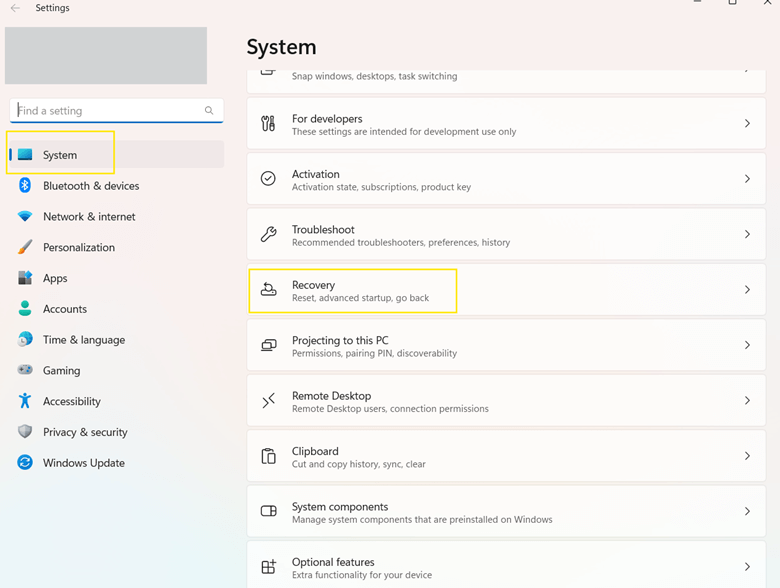Open Remote Desktop settings
Viewport: 780px width, 588px height.
tap(506, 400)
